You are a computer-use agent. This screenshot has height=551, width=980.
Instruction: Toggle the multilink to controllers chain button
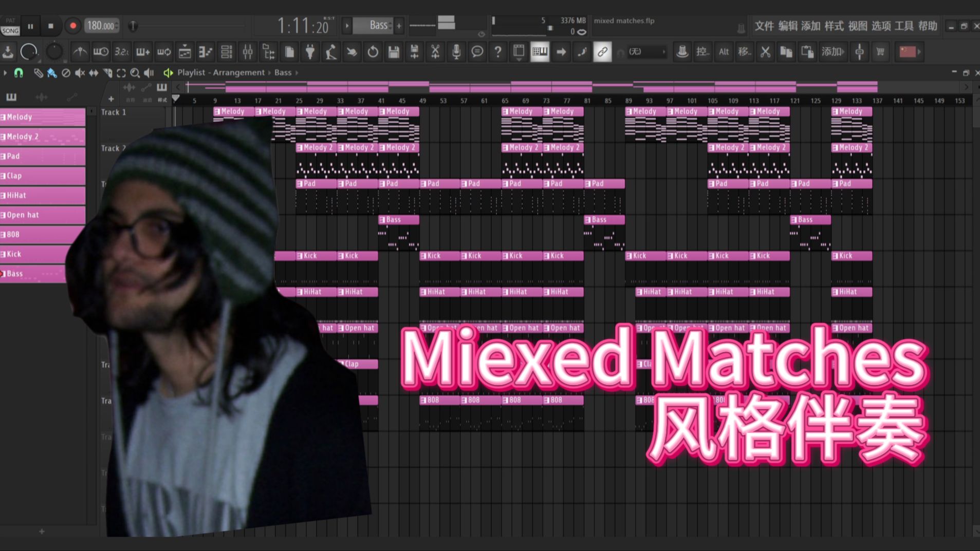[602, 51]
